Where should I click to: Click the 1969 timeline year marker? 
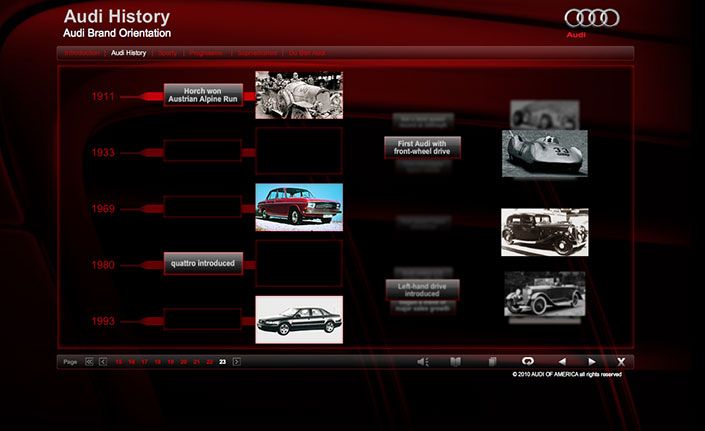(x=103, y=209)
